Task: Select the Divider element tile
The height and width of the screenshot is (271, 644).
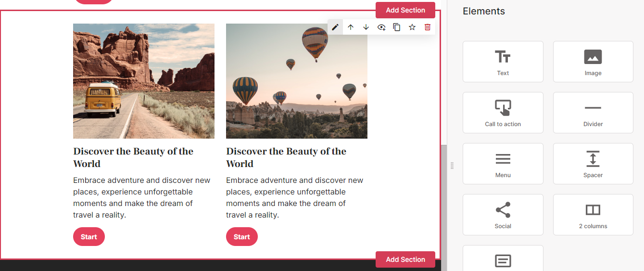Action: pyautogui.click(x=593, y=113)
